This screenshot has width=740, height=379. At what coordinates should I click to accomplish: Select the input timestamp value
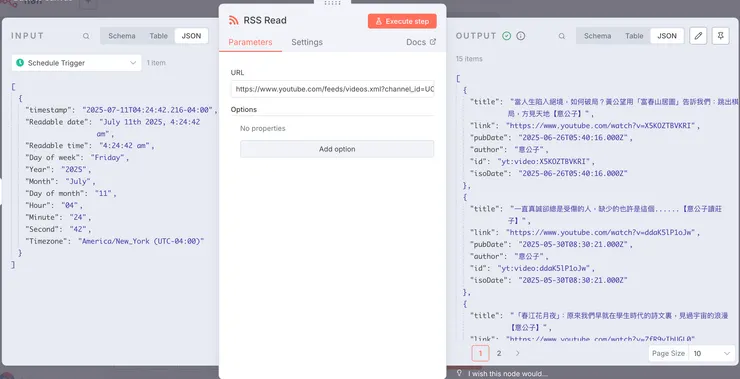(148, 110)
